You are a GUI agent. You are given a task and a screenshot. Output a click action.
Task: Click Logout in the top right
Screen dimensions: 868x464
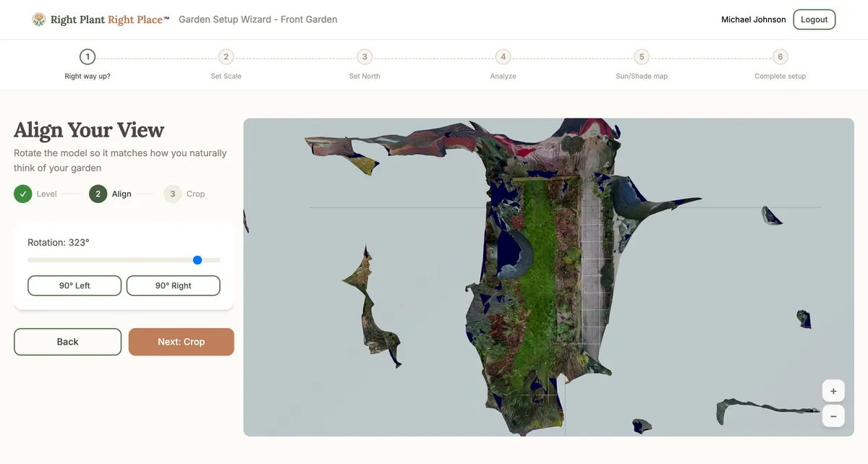[814, 19]
